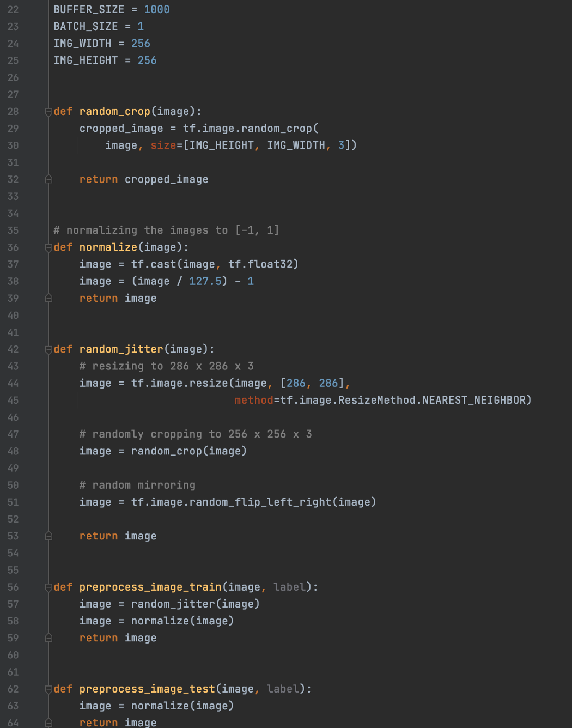Collapse the random_crop function fold marker
The width and height of the screenshot is (572, 728).
pos(48,112)
